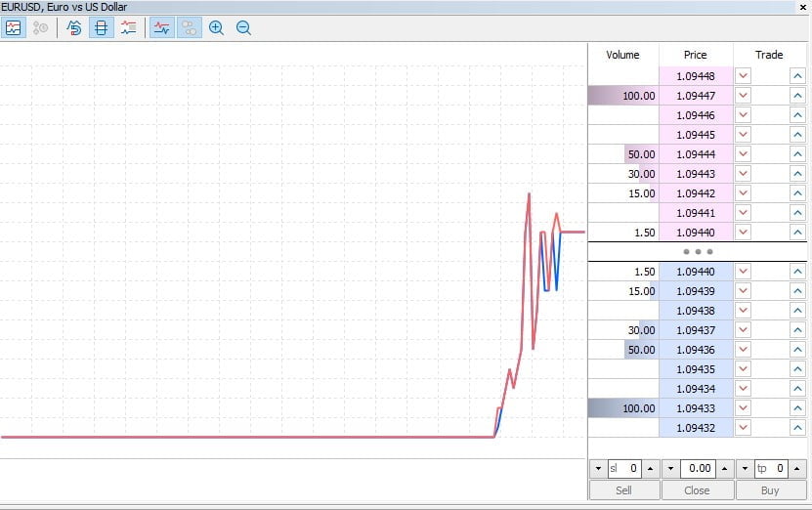812x510 pixels.
Task: Select the 30.00 volume at 1.09443
Action: click(623, 174)
